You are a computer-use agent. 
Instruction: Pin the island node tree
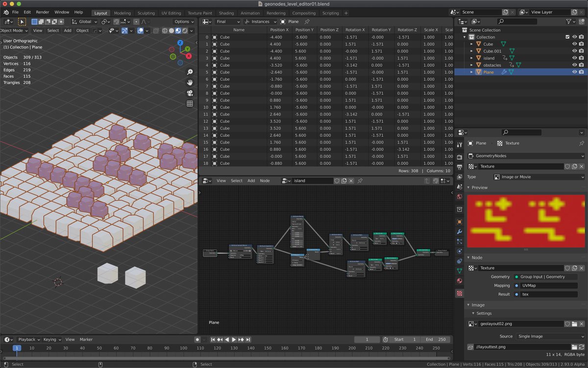coord(360,181)
